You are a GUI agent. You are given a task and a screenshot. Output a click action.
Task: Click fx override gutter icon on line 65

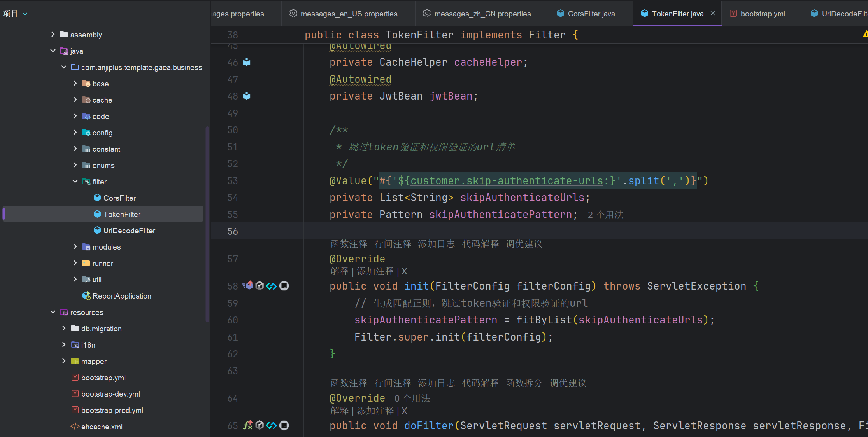(248, 425)
